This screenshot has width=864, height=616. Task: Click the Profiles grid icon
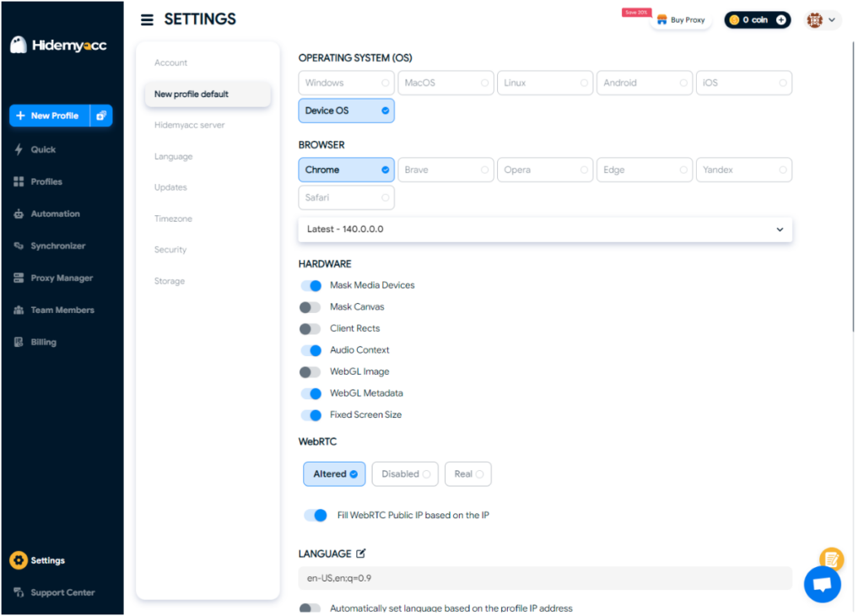[19, 181]
